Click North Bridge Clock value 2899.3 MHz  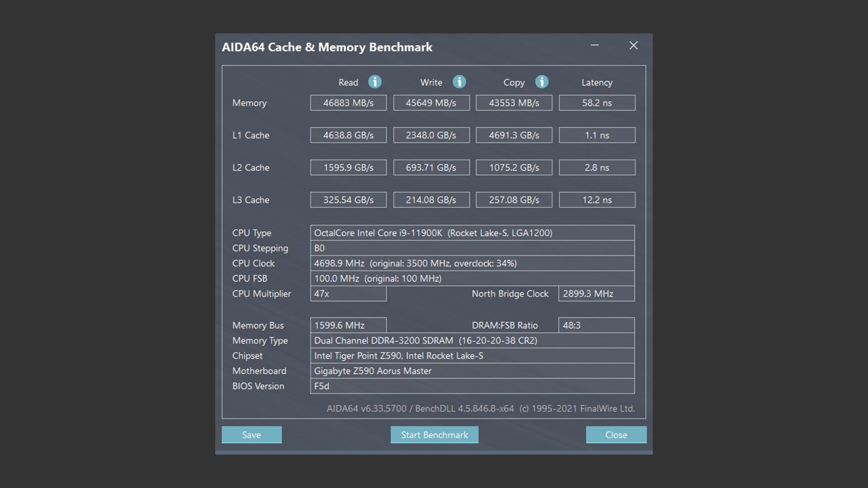(x=596, y=294)
